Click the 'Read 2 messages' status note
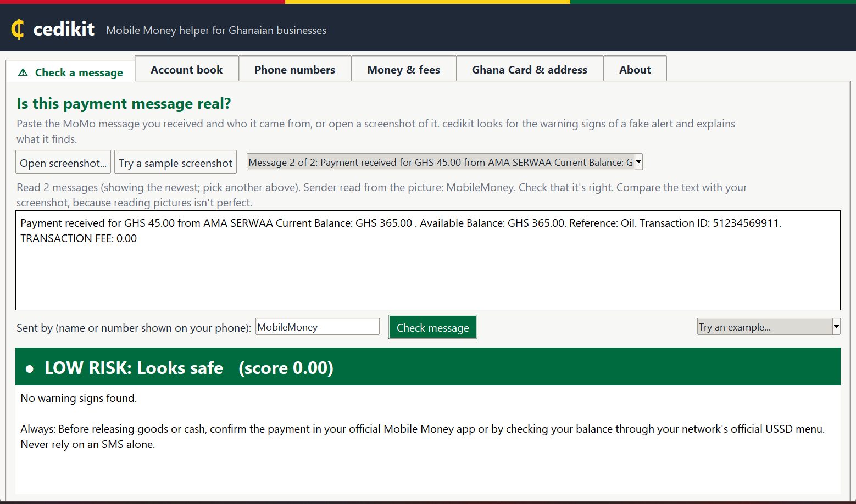This screenshot has height=504, width=856. point(382,195)
